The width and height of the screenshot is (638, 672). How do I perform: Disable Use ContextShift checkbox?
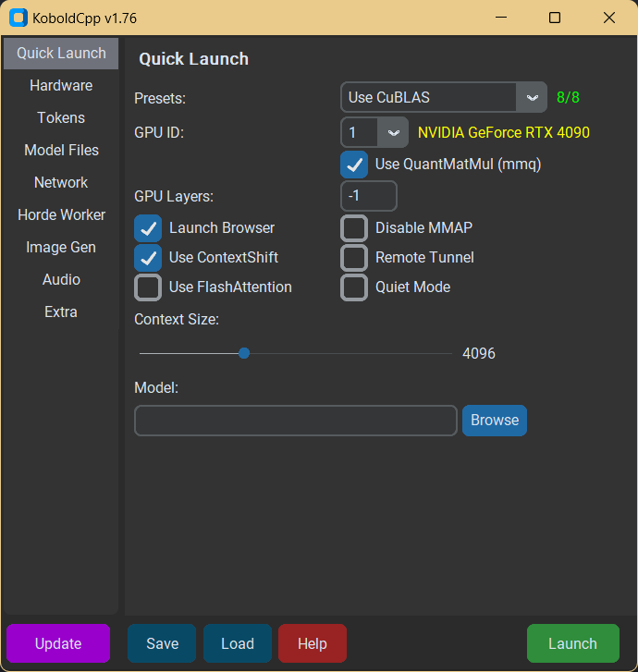tap(148, 258)
